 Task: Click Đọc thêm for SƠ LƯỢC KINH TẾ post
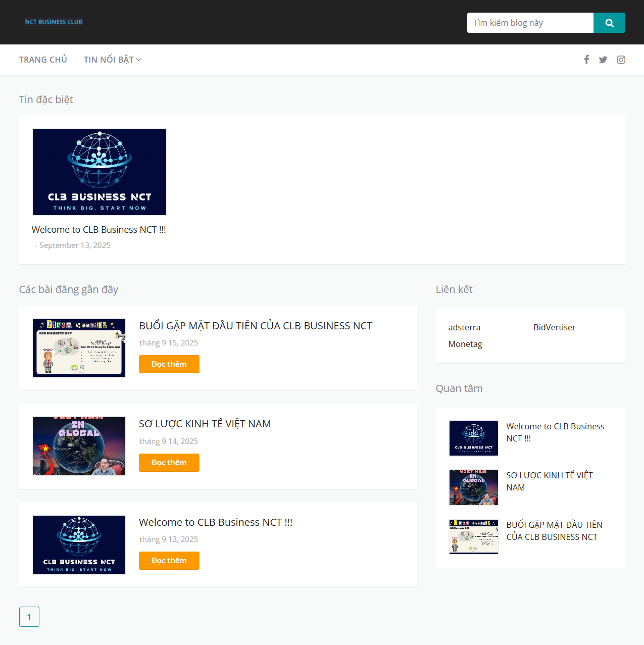coord(169,463)
